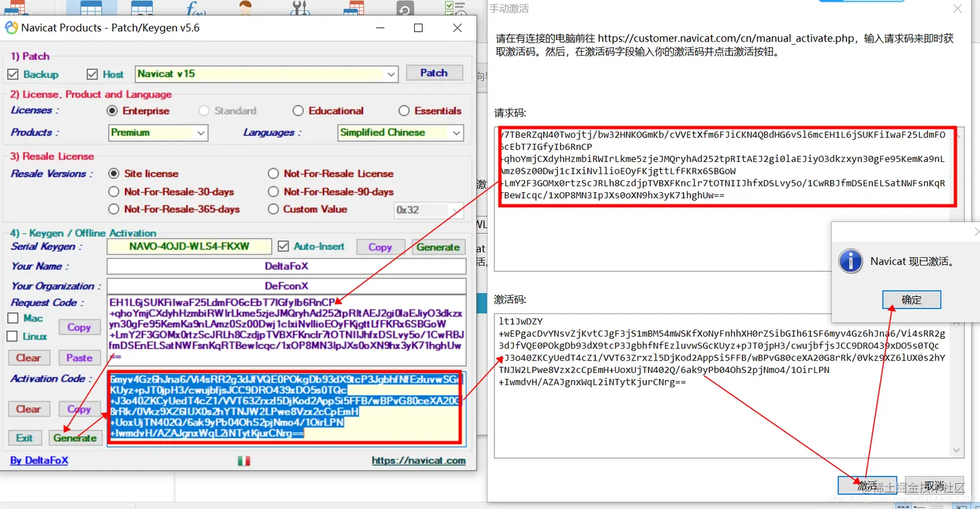Click the keygen Request Code text area
This screenshot has height=509, width=980.
286,332
